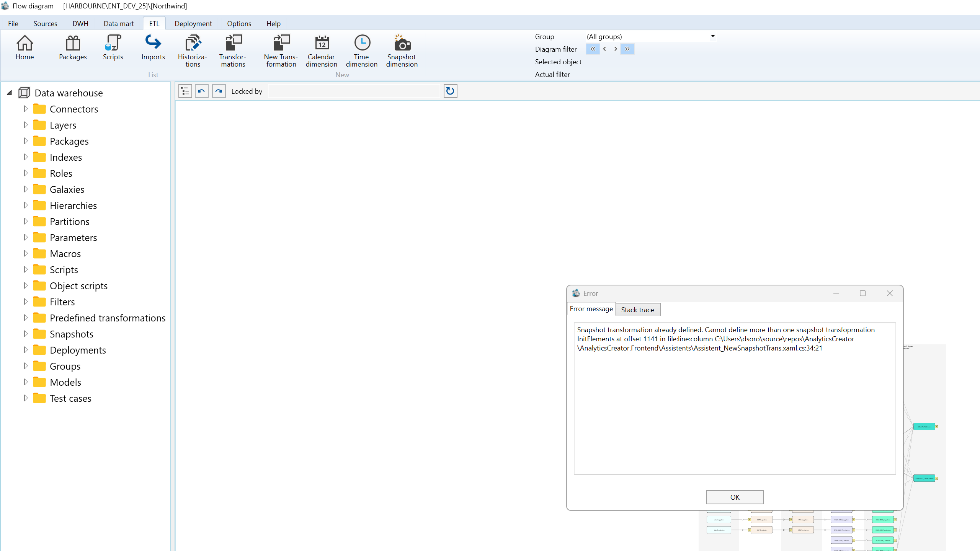Jump to first diagram filter
This screenshot has width=980, height=551.
(x=593, y=49)
